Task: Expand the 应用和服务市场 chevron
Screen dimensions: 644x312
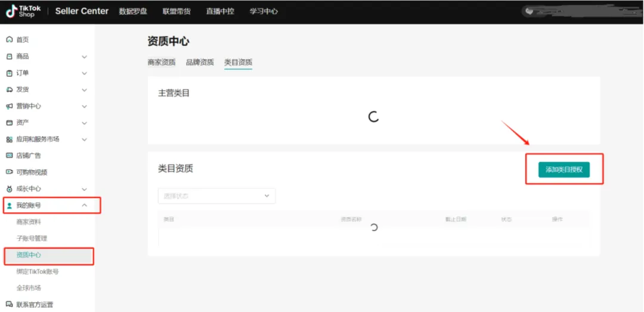Action: coord(84,140)
